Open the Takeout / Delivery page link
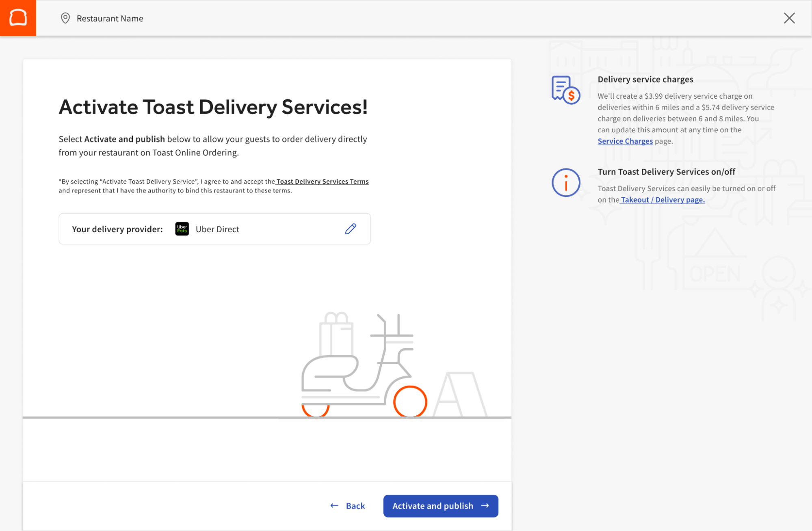 tap(662, 199)
